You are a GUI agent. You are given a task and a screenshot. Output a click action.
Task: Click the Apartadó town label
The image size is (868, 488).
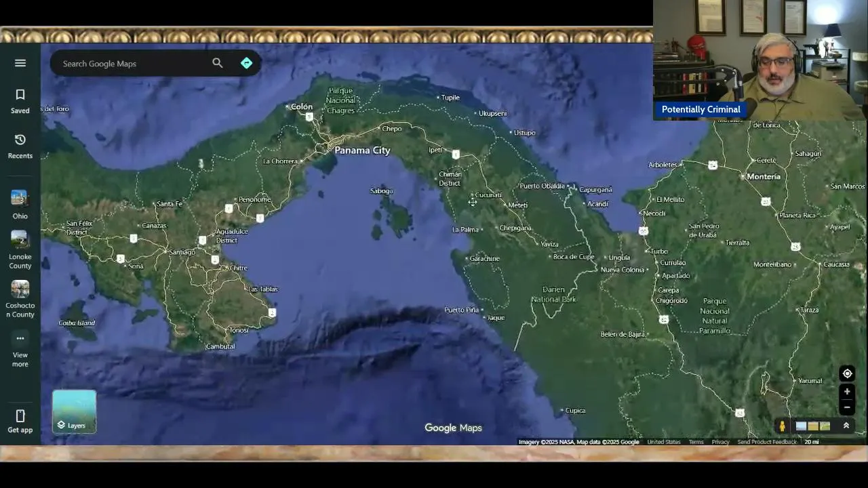click(676, 276)
